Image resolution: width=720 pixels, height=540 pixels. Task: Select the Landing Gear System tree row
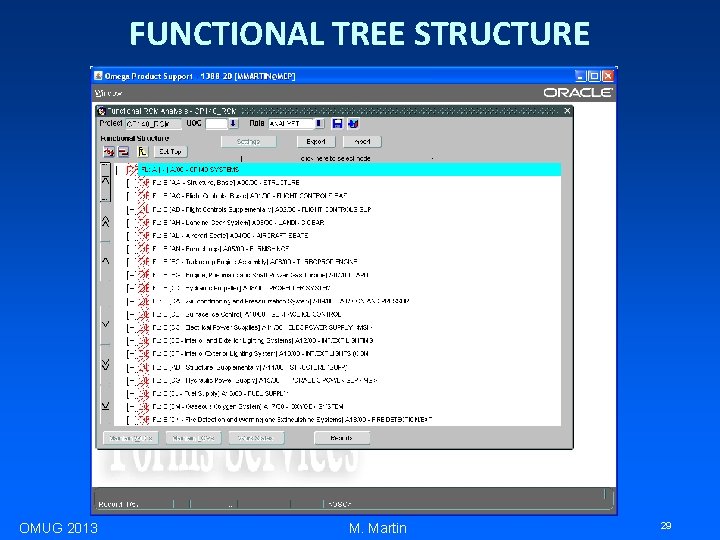coord(238,222)
